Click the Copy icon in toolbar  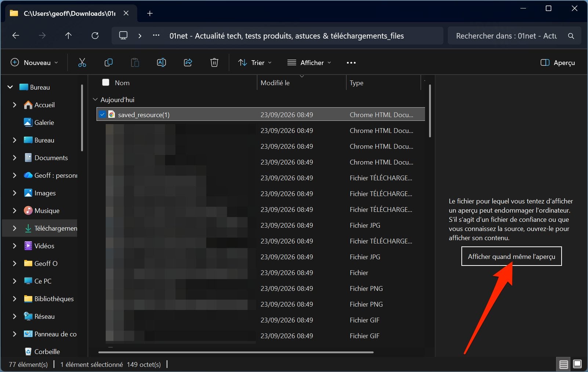tap(109, 62)
